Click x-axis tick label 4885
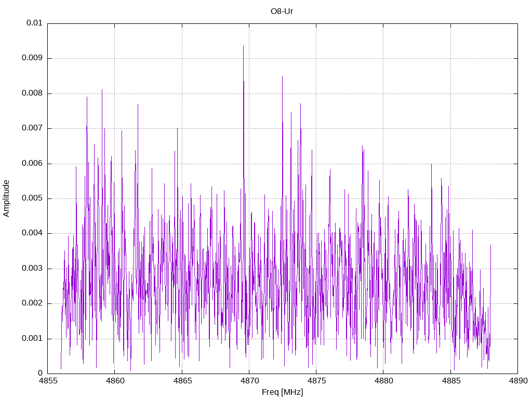The width and height of the screenshot is (532, 399). coord(450,381)
